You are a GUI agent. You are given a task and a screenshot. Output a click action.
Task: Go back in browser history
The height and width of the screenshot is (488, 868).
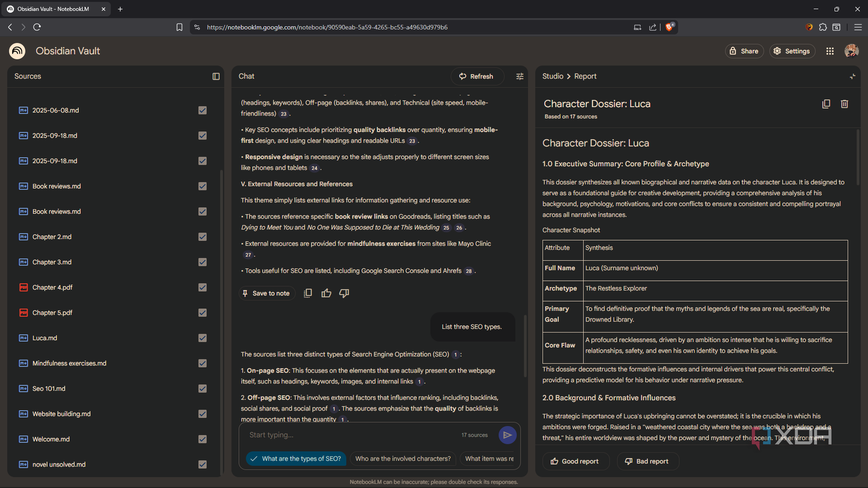(10, 27)
